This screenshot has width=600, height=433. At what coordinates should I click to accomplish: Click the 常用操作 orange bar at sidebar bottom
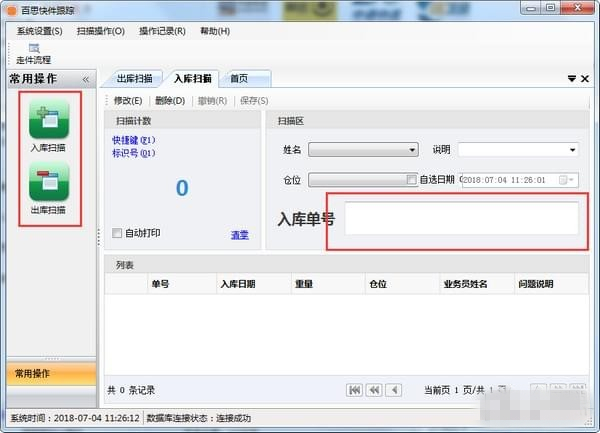[x=51, y=374]
